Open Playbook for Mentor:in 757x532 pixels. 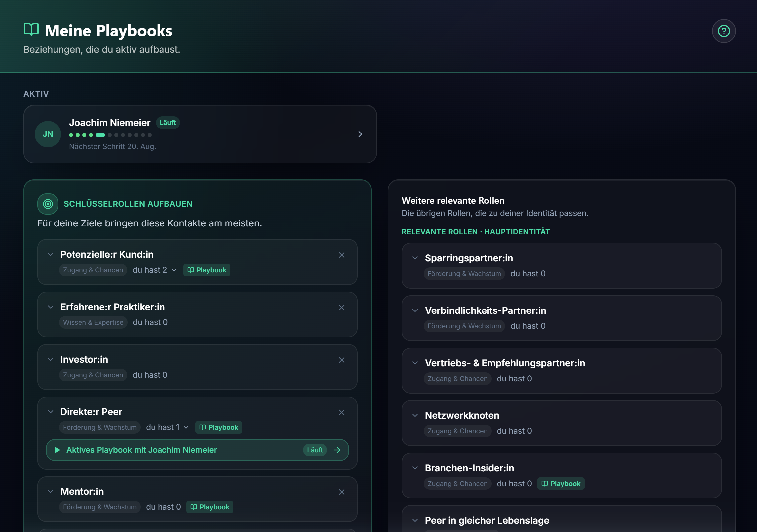(x=210, y=507)
